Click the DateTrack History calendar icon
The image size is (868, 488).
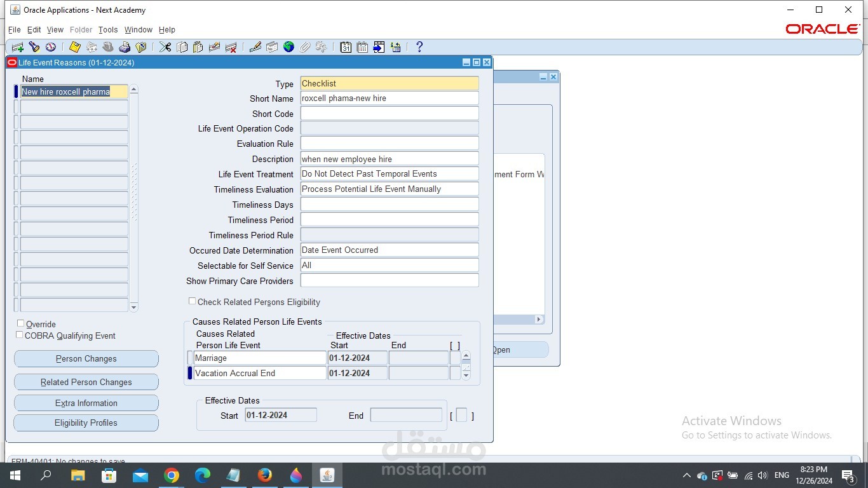coord(362,47)
